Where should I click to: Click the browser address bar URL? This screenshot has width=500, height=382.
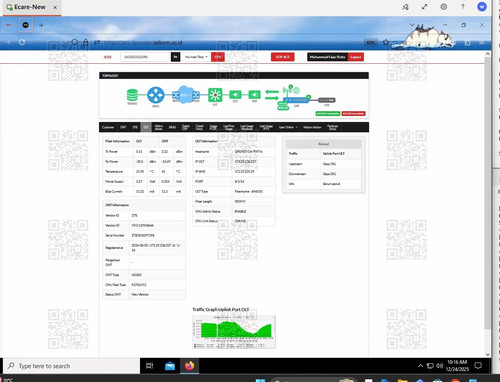143,43
